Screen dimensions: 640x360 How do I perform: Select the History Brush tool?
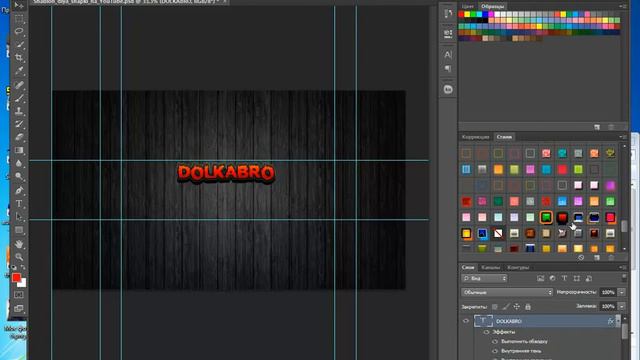pos(19,124)
